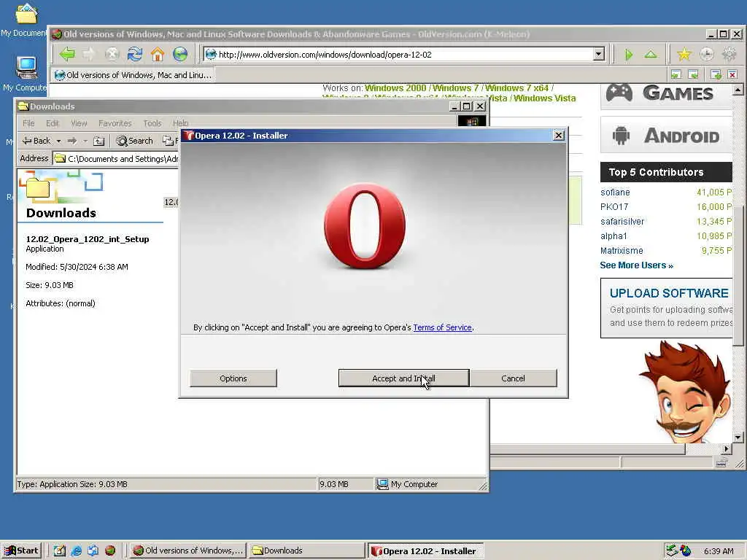Expand Forward history dropdown in Downloads window
The height and width of the screenshot is (560, 747).
[85, 141]
